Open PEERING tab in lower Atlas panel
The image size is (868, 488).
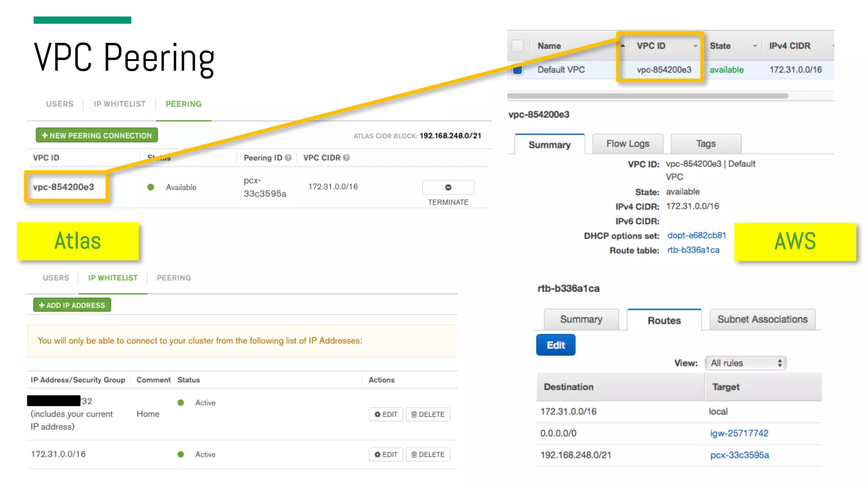[x=174, y=278]
